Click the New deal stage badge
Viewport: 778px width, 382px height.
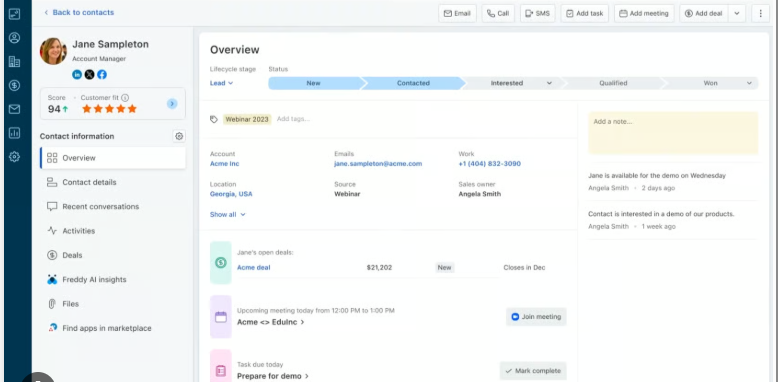(445, 267)
